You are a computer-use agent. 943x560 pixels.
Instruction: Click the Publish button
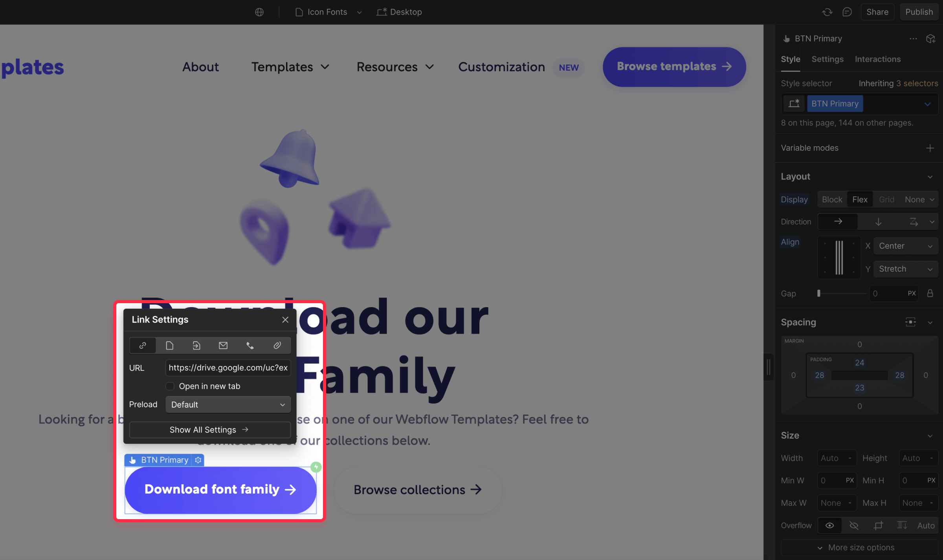pyautogui.click(x=919, y=12)
